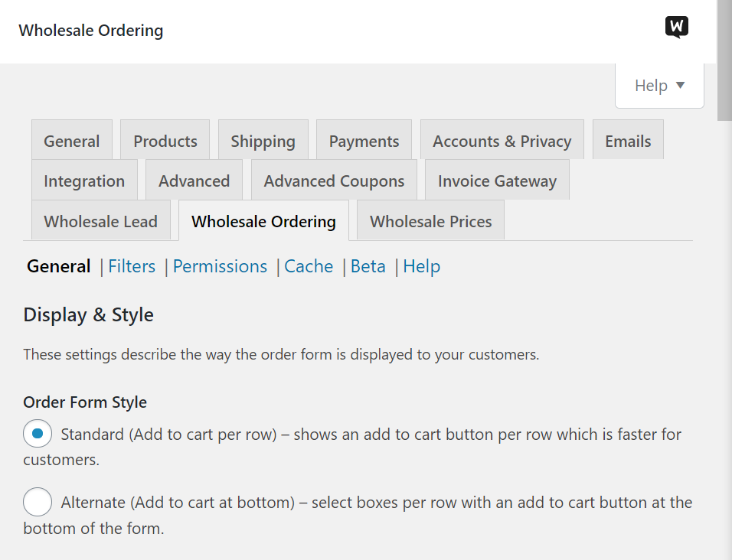Open Accounts & Privacy tab

[x=502, y=141]
